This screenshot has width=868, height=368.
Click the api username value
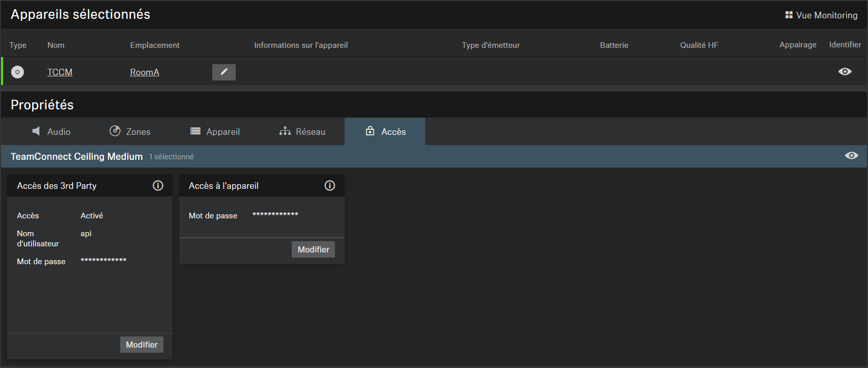(86, 234)
